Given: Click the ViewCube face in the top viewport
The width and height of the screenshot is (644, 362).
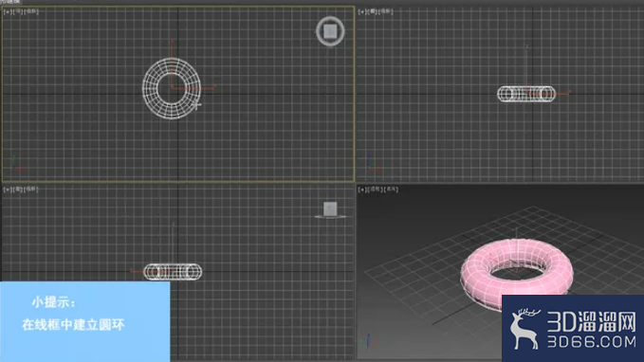Looking at the screenshot, I should click(x=330, y=31).
